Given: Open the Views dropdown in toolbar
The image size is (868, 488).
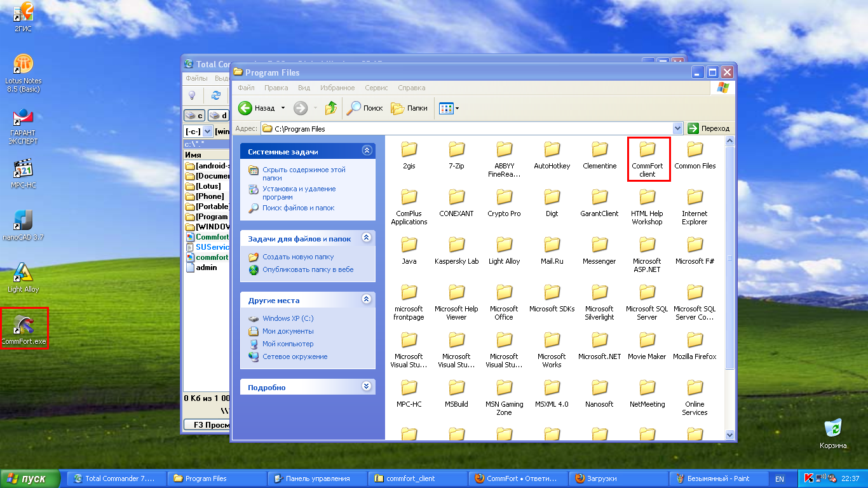Looking at the screenshot, I should [449, 109].
